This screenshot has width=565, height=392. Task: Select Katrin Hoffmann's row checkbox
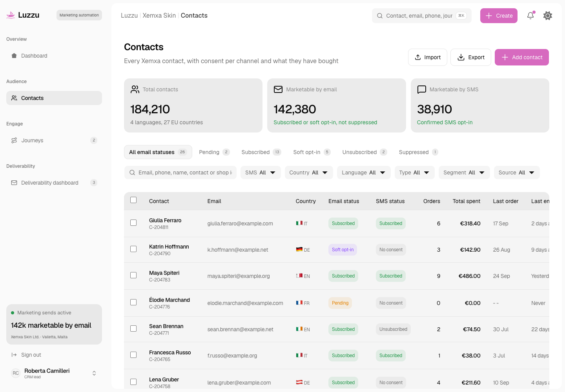point(133,249)
